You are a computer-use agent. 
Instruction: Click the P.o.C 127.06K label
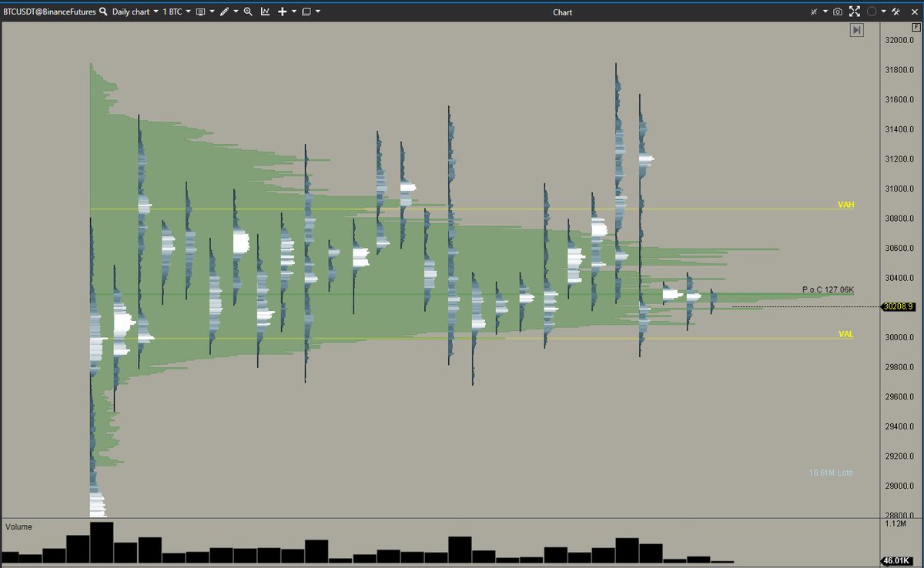point(827,289)
